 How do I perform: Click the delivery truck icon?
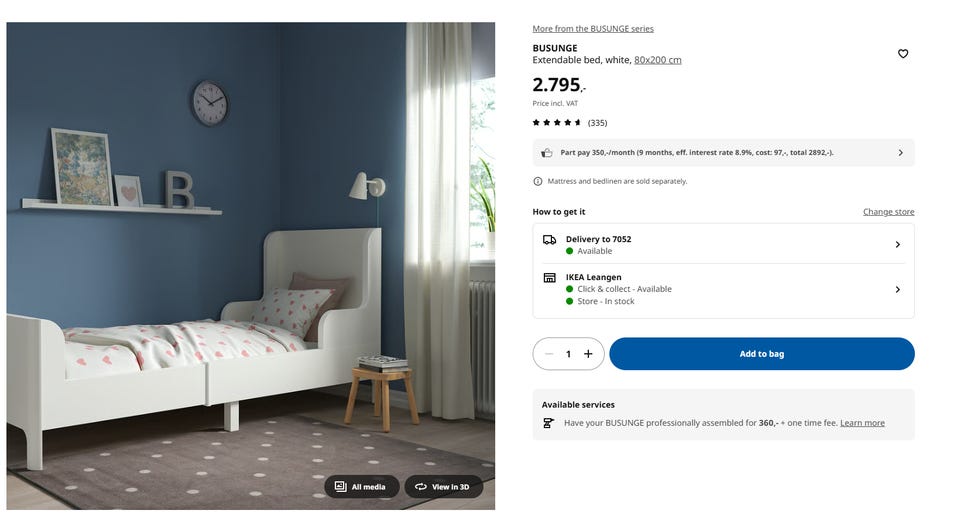[x=549, y=240]
